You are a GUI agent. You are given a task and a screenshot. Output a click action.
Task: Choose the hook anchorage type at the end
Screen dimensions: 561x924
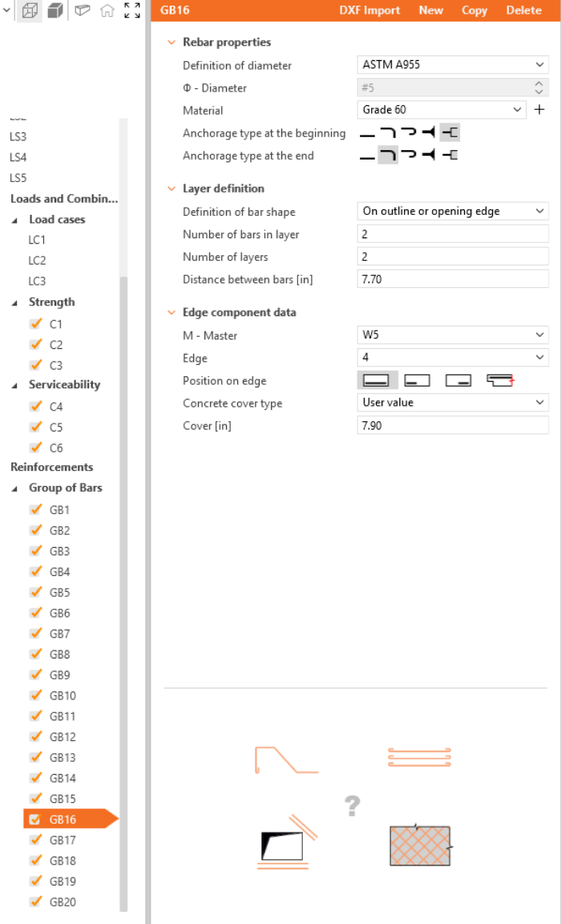[409, 156]
